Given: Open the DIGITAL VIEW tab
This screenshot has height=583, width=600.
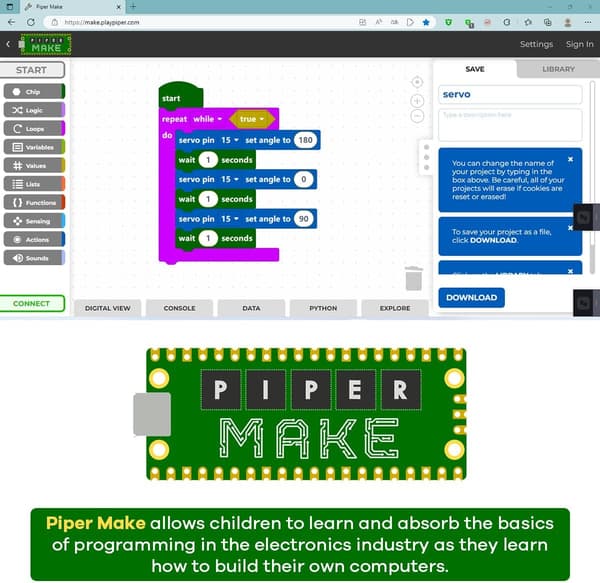Looking at the screenshot, I should coord(108,308).
